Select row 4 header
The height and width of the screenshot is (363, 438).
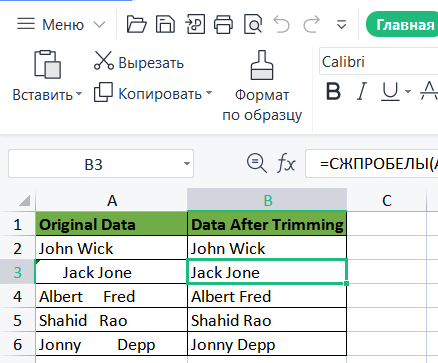(x=17, y=296)
